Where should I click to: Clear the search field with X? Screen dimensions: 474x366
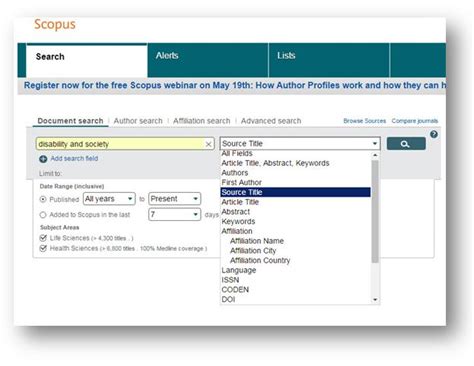tap(208, 144)
